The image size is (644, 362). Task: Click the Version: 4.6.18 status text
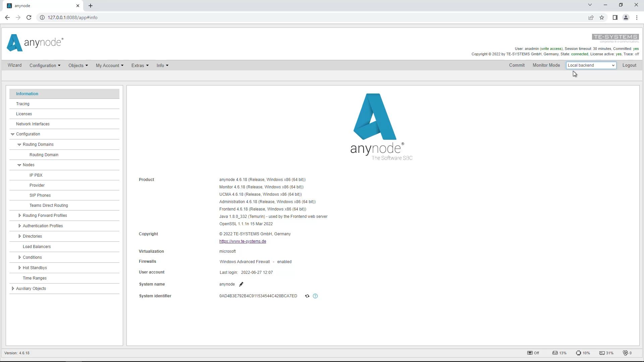[x=17, y=353]
